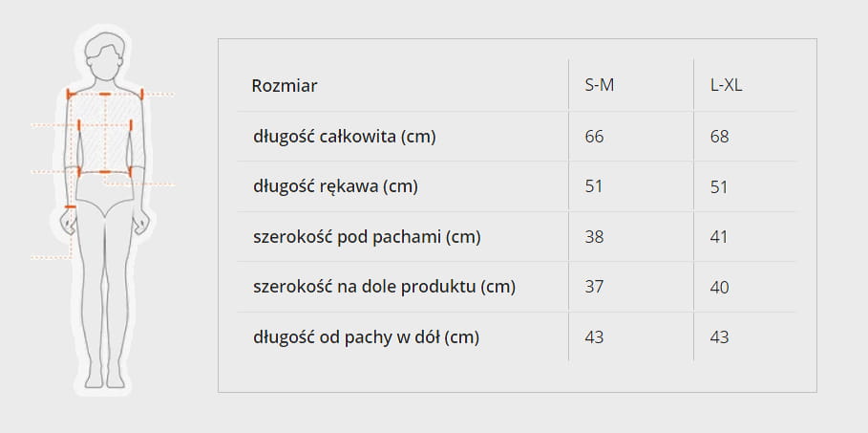
Task: Click the bottom width value 37
Action: [594, 287]
